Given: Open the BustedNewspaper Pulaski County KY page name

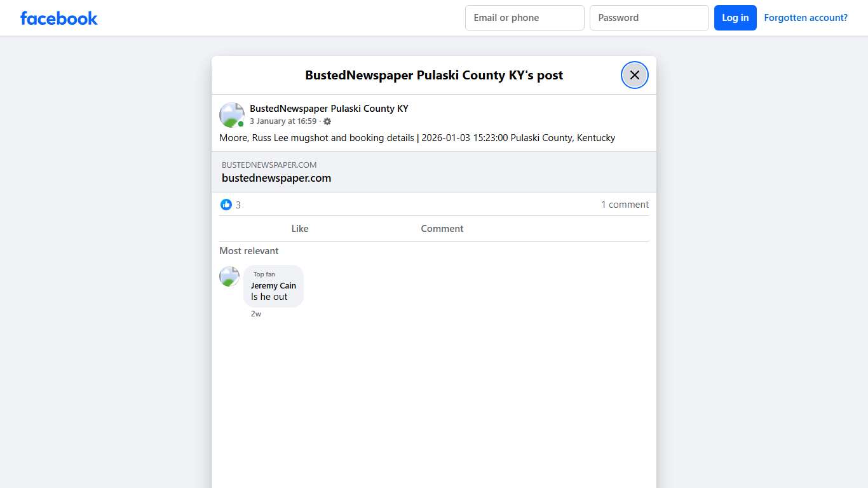Looking at the screenshot, I should pos(329,109).
